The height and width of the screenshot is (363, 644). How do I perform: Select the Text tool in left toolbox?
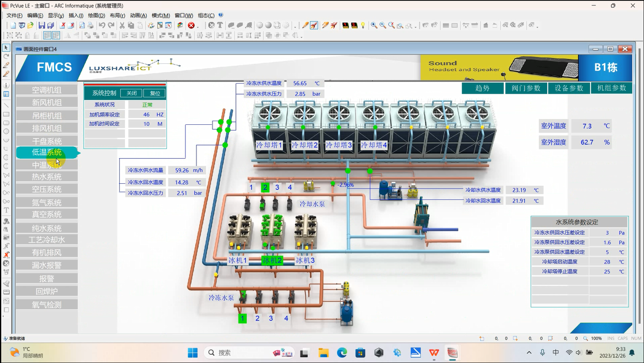coord(6,210)
